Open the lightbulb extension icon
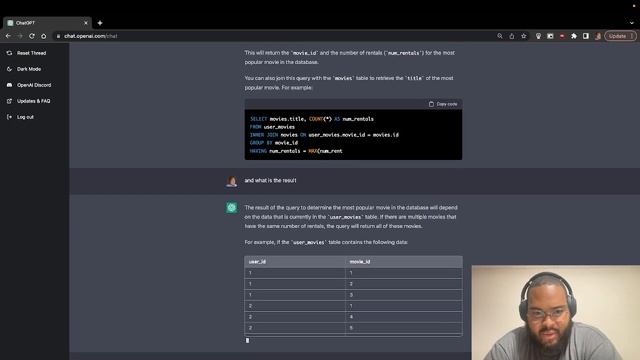 (x=538, y=36)
